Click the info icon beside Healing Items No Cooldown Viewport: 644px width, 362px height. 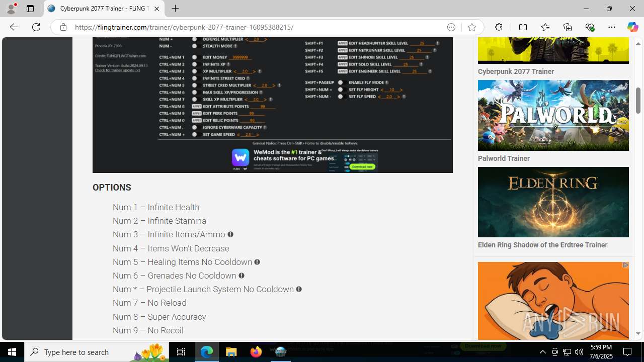click(x=257, y=262)
